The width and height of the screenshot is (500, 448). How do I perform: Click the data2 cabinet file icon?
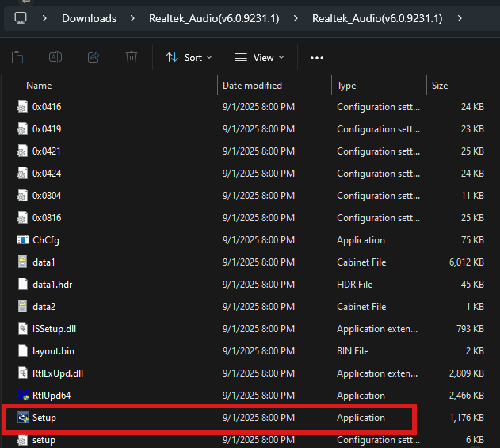point(22,306)
